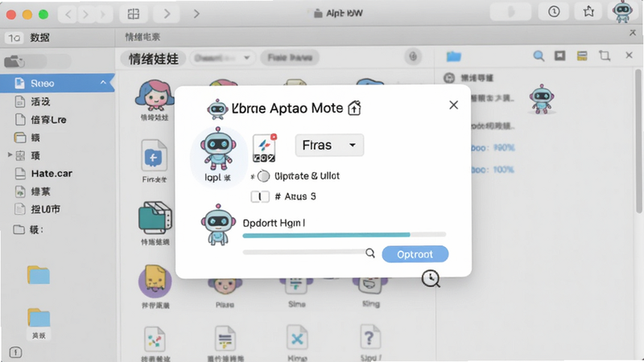Close the right panel with its X
The image size is (644, 362).
(629, 55)
